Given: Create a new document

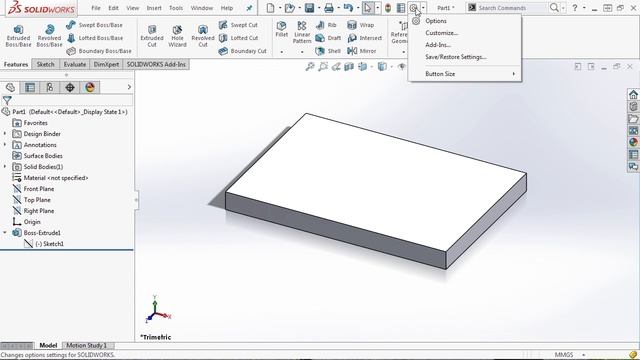Looking at the screenshot, I should pos(270,8).
